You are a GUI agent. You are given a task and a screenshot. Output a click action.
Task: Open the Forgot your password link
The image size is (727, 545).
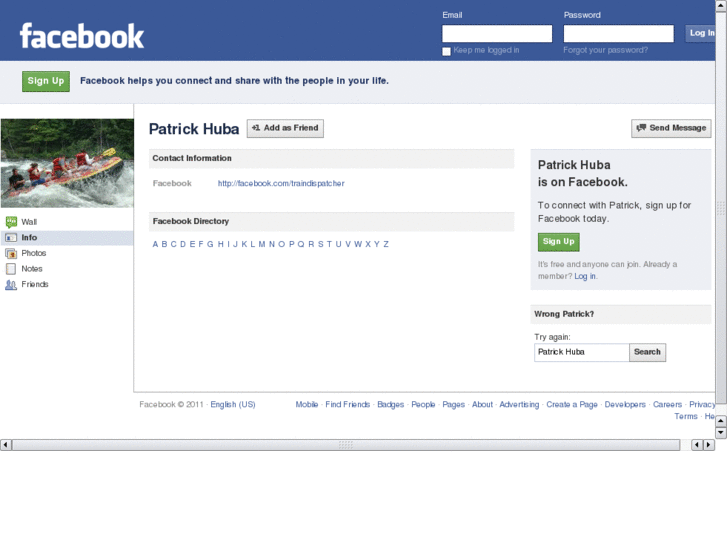606,50
